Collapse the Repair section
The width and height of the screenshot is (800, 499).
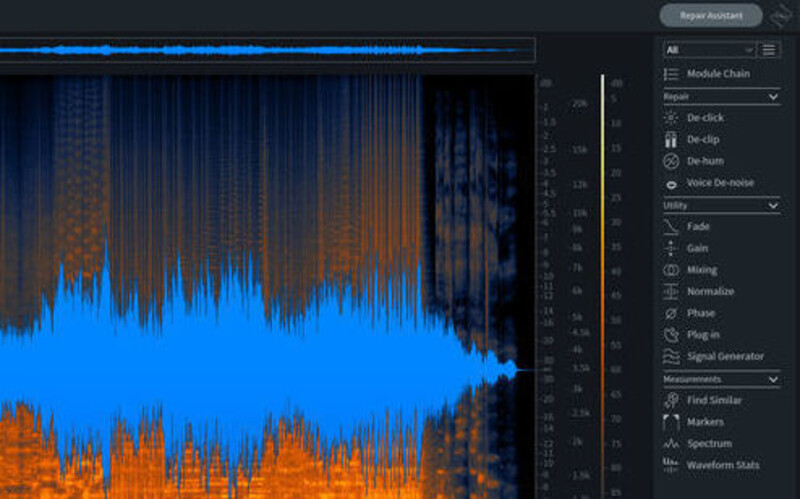pos(773,96)
